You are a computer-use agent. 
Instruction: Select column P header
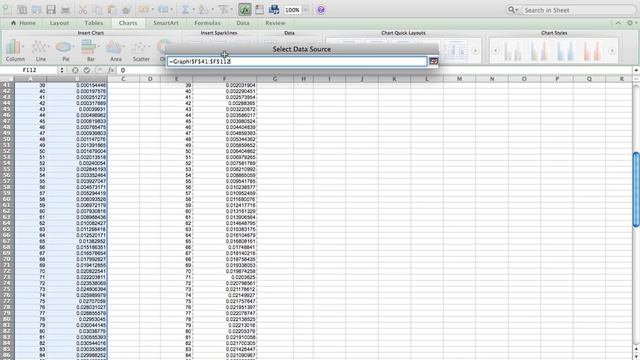[x=557, y=79]
